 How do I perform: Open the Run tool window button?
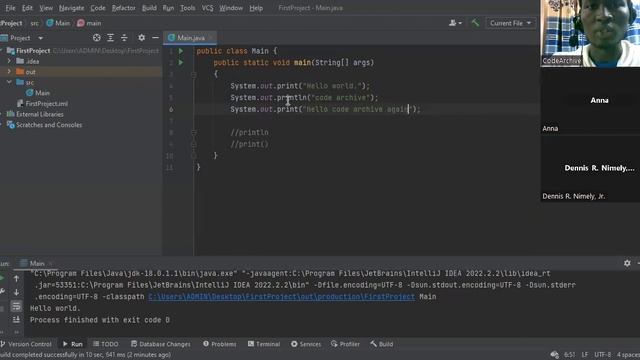73,344
